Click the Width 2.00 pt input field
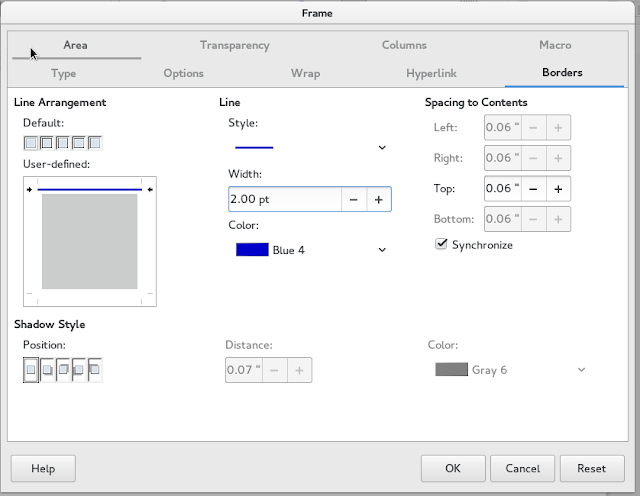Screen dimensions: 640x496 pos(284,199)
